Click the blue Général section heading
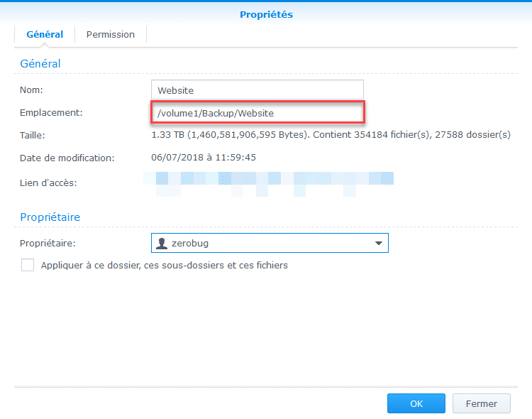 point(40,64)
